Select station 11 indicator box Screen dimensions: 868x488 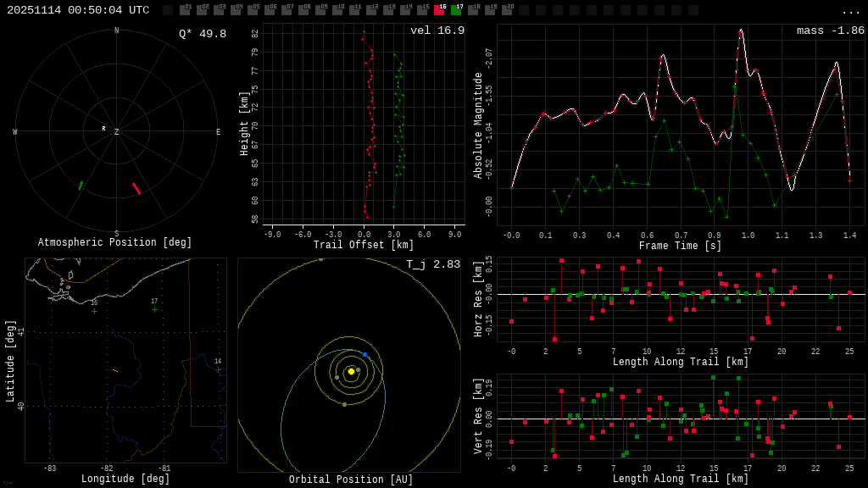pyautogui.click(x=354, y=10)
